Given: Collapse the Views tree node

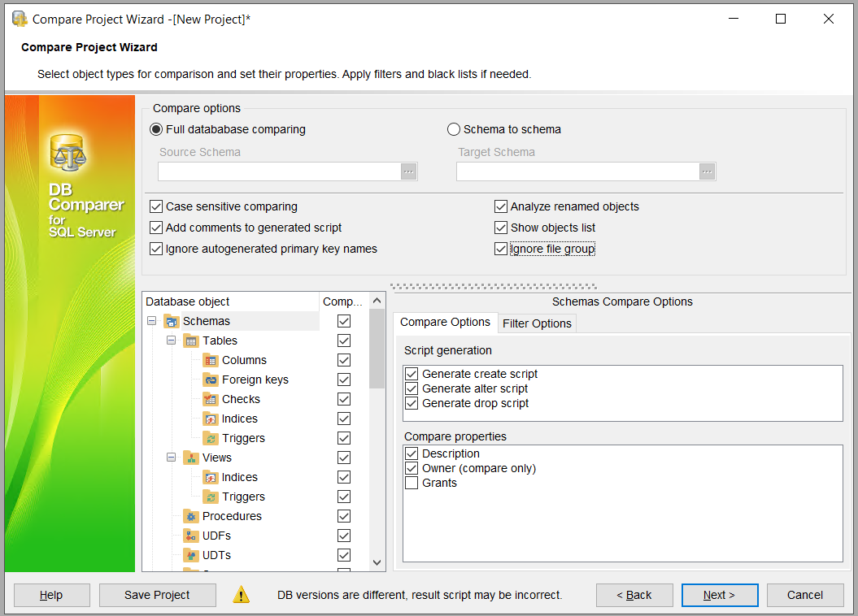Looking at the screenshot, I should click(170, 458).
